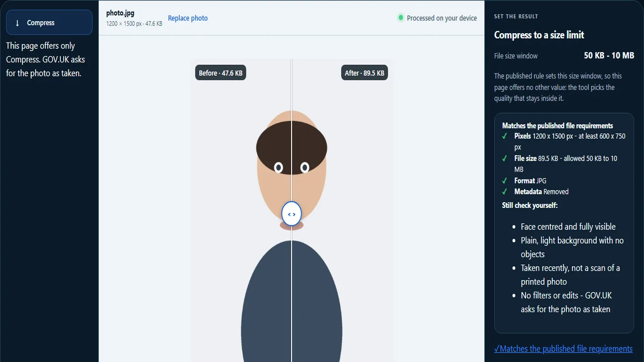This screenshot has height=362, width=644.
Task: Click 'Plain, light background with no objects' item
Action: (572, 247)
